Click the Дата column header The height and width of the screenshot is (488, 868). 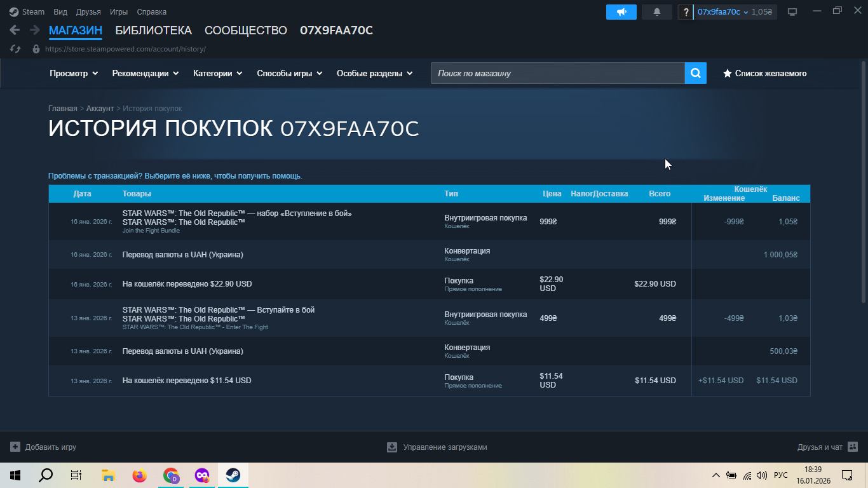coord(82,194)
